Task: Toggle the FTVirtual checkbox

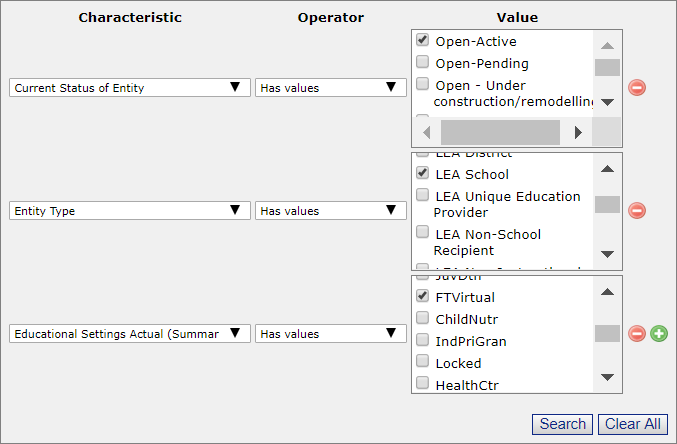Action: click(x=423, y=297)
